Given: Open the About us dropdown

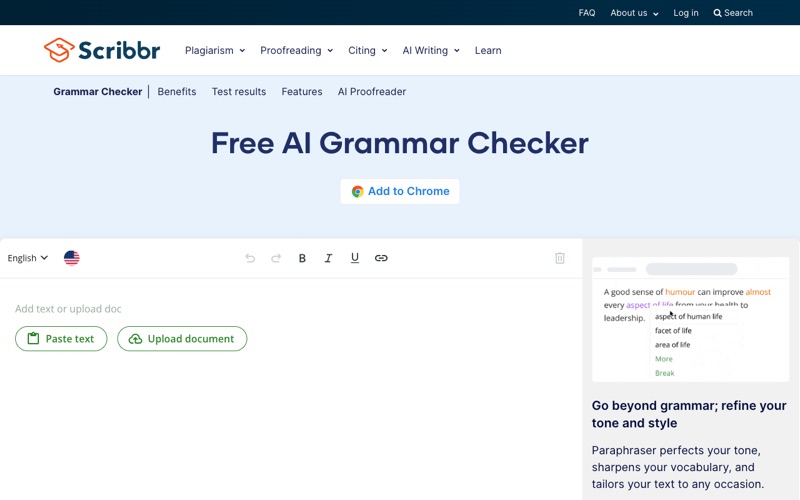Looking at the screenshot, I should coord(634,13).
